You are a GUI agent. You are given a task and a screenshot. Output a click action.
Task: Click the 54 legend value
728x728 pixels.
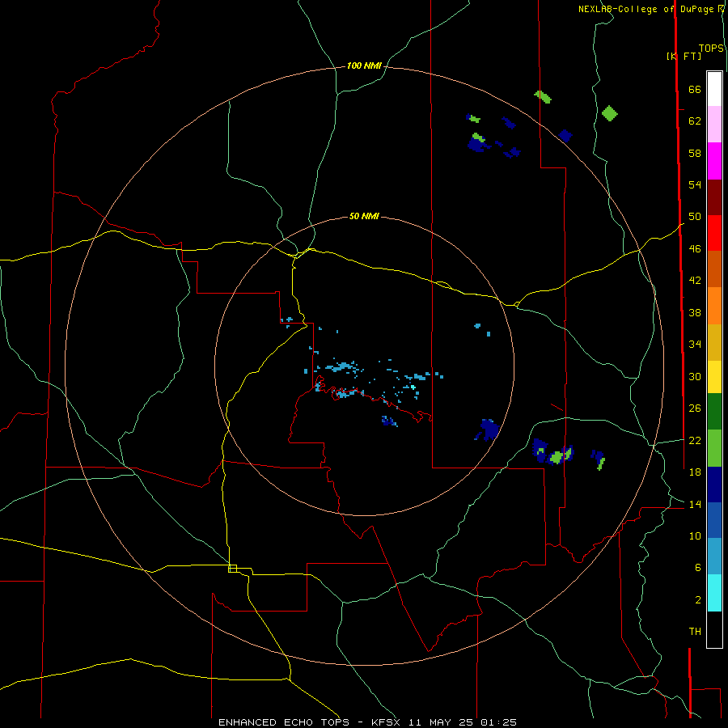695,184
